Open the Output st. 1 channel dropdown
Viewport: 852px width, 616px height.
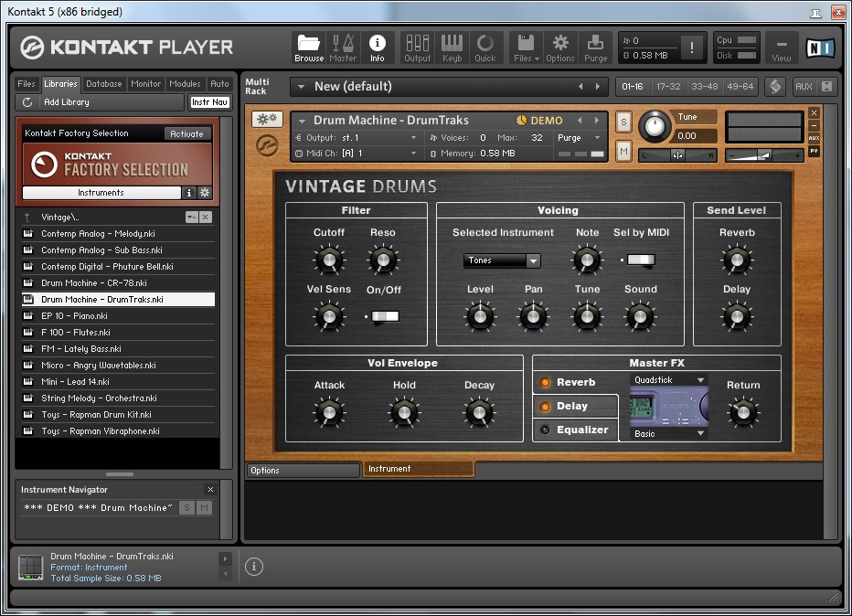click(413, 138)
